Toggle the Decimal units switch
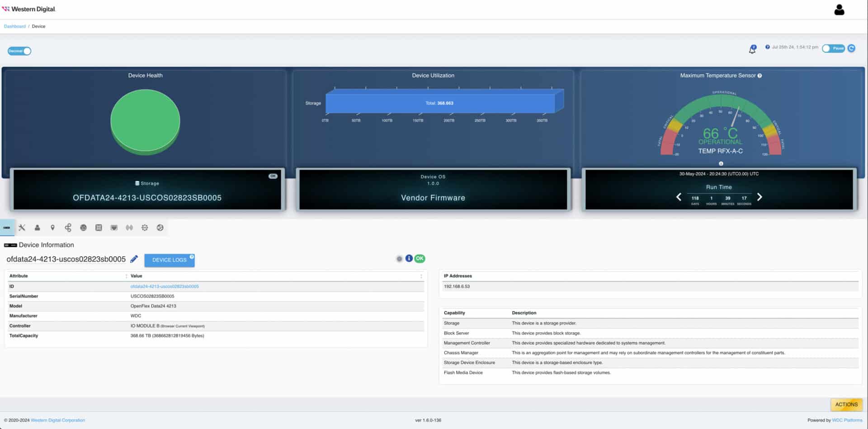This screenshot has height=429, width=868. tap(19, 51)
